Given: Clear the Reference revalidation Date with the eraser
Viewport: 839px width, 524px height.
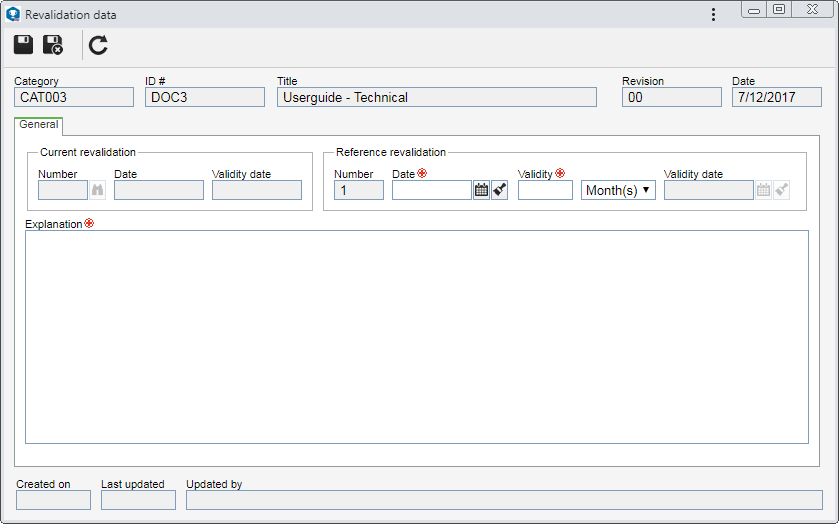Looking at the screenshot, I should click(x=499, y=190).
